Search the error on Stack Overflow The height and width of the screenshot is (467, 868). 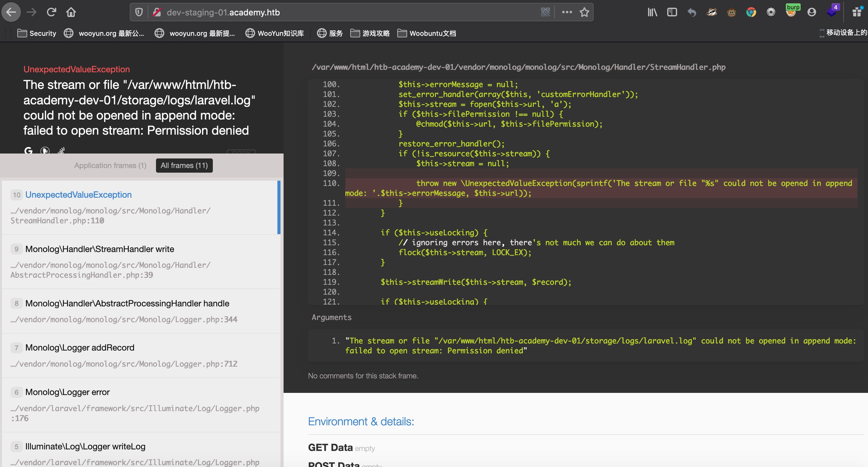[61, 151]
